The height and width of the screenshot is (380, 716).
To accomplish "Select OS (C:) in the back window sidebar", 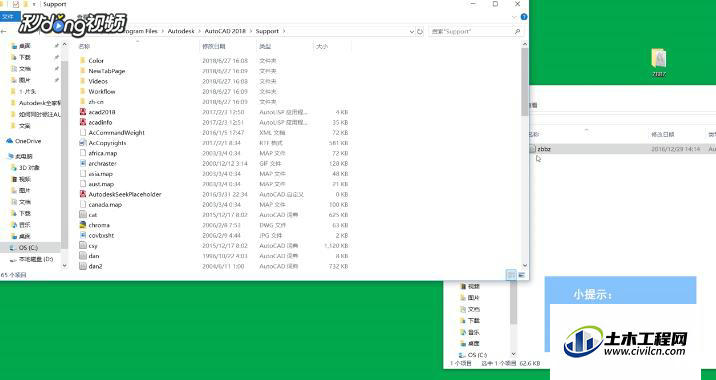I will (473, 355).
